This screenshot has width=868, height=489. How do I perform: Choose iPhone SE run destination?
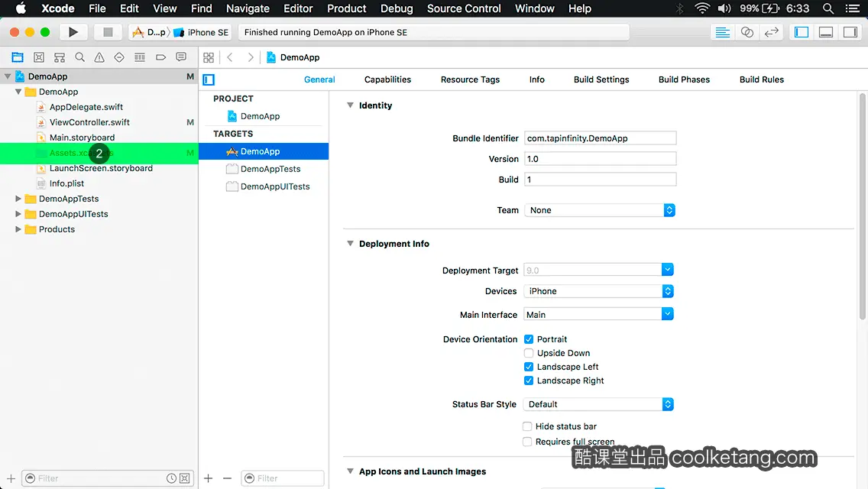(x=202, y=32)
